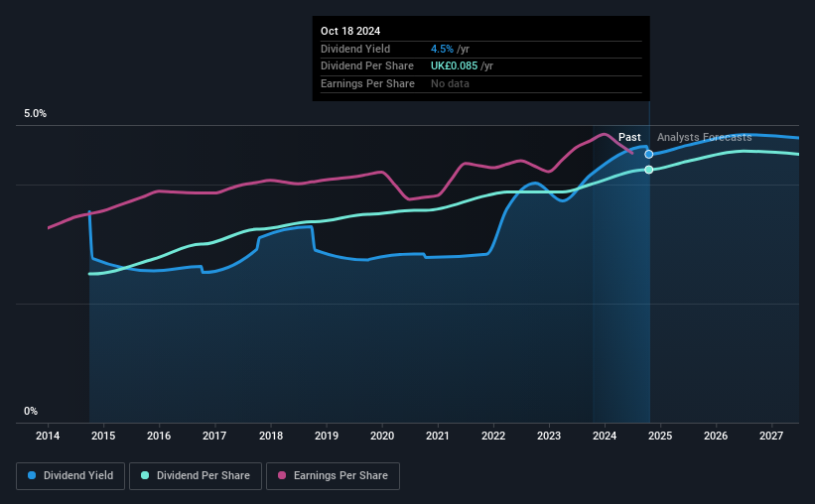Click the teal Dividend Per Share data point marker
Image resolution: width=815 pixels, height=504 pixels.
point(648,170)
